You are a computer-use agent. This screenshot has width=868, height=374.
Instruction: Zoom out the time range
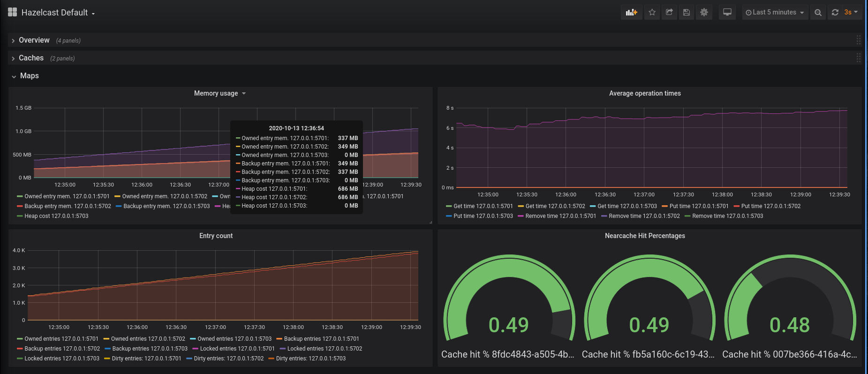pyautogui.click(x=818, y=13)
